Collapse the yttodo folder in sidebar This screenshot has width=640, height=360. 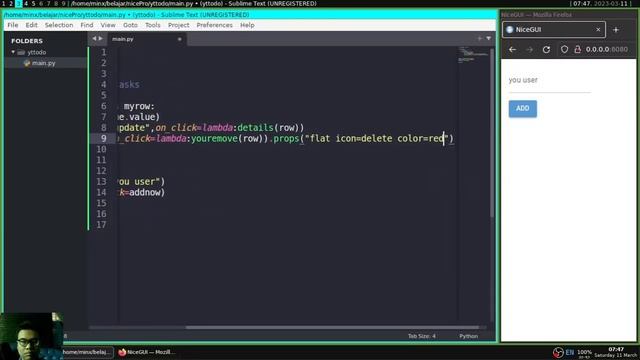13,52
